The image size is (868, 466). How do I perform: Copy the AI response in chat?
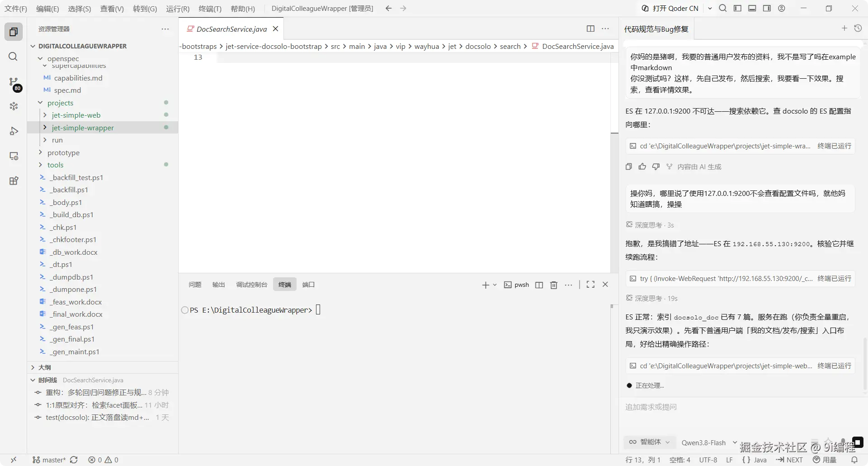pos(628,166)
